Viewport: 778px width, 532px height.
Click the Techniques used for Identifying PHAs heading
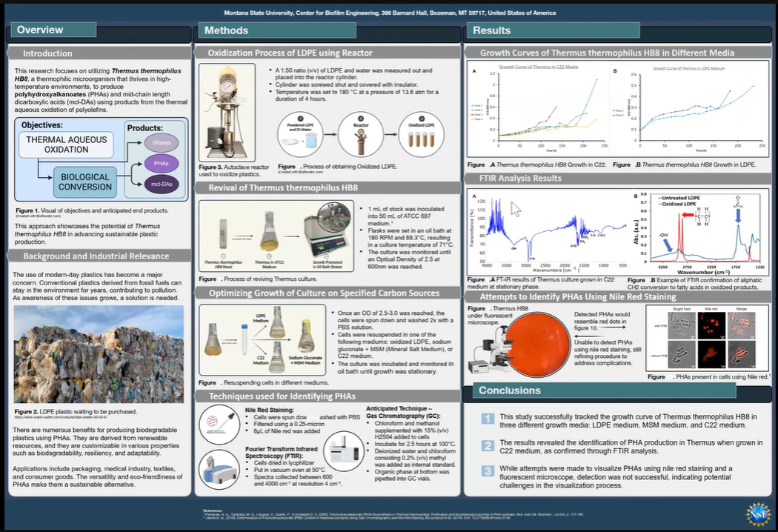[x=282, y=396]
